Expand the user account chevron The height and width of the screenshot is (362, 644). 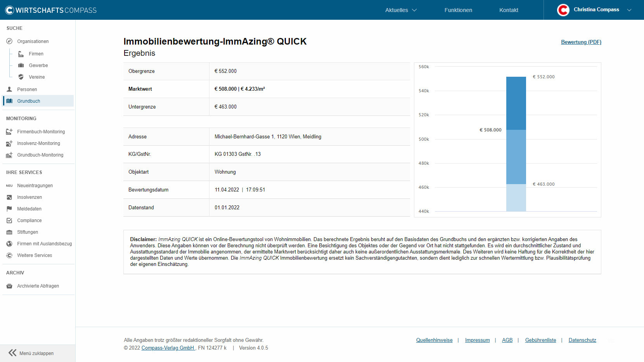tap(629, 10)
